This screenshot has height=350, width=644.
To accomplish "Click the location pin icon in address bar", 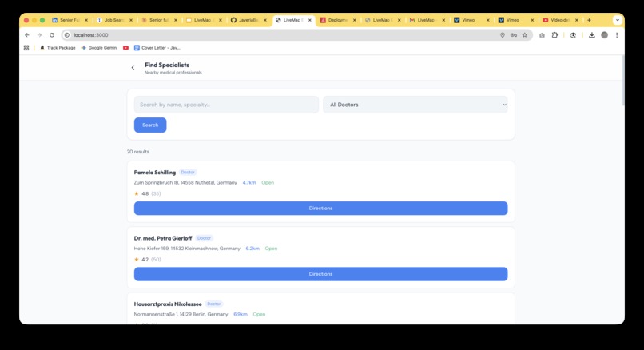I will 503,35.
